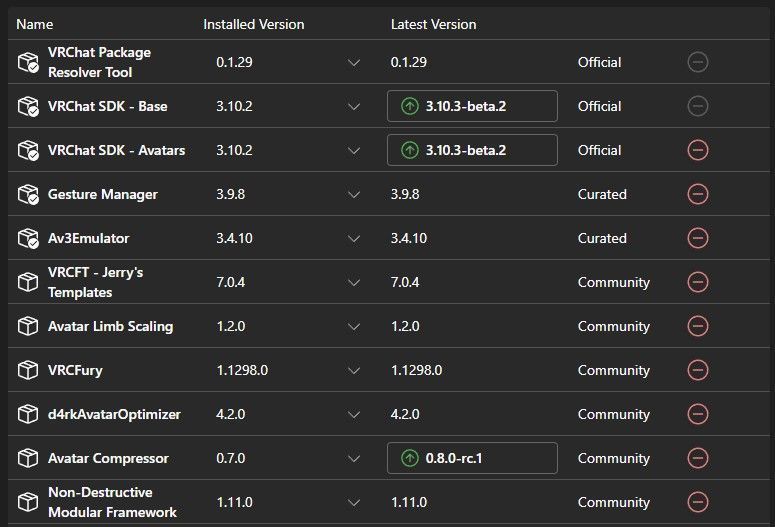Remove the Av3Emulator package
Screen dimensions: 775x527
click(x=698, y=238)
